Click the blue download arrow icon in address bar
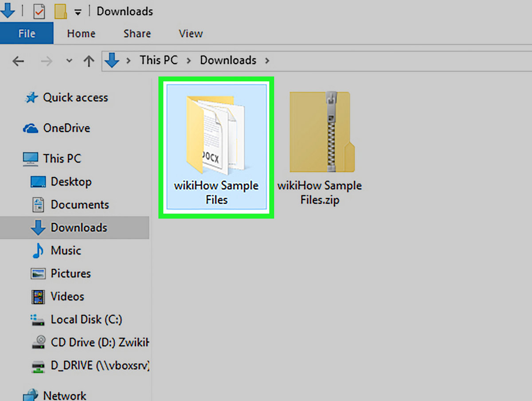Viewport: 532px width, 401px height. point(113,61)
